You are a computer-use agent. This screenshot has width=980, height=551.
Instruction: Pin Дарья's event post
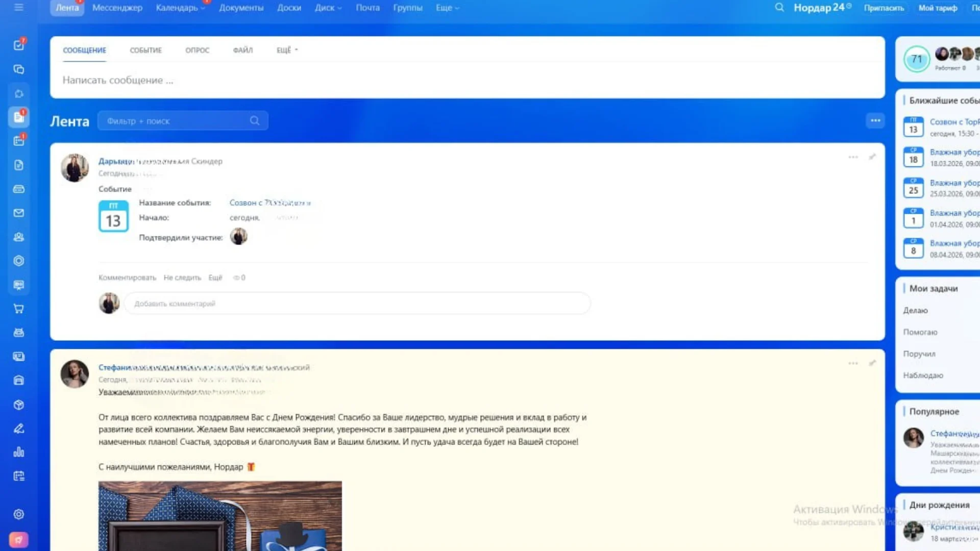(872, 157)
